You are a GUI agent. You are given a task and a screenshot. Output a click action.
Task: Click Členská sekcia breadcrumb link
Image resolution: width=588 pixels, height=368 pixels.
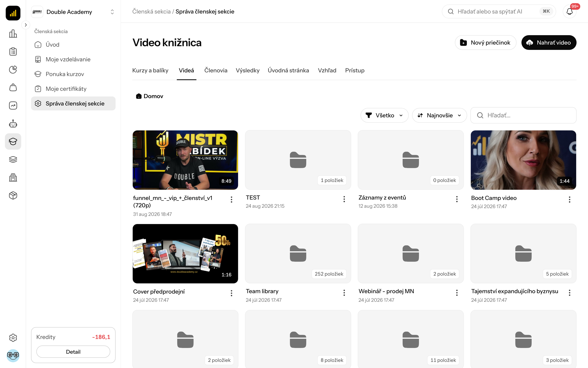(x=151, y=11)
